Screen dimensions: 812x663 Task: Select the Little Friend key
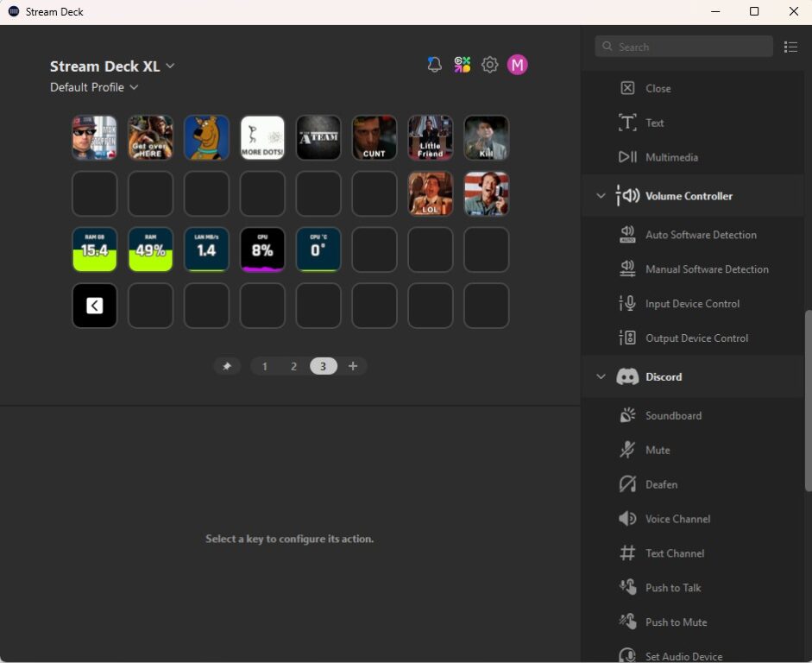point(431,138)
